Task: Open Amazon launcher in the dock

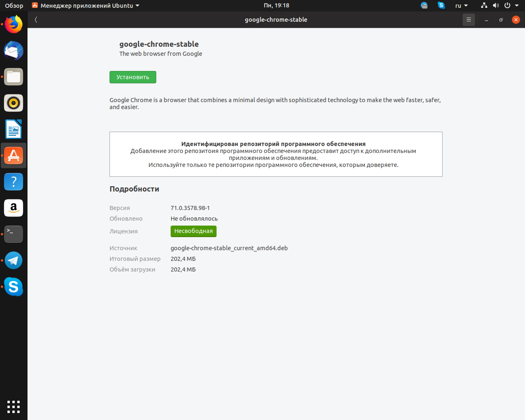Action: [14, 208]
